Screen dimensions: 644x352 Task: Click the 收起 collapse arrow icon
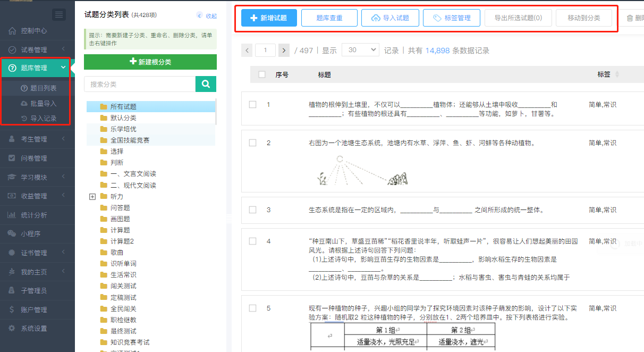[x=199, y=16]
